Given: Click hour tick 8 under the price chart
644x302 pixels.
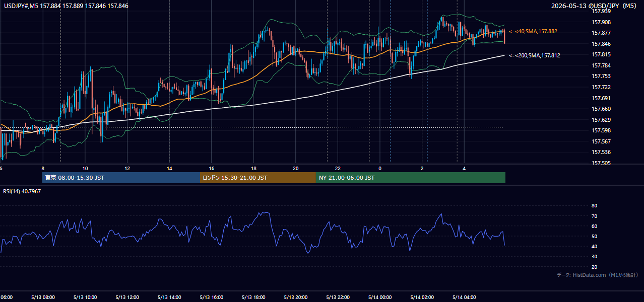Looking at the screenshot, I should pos(43,168).
